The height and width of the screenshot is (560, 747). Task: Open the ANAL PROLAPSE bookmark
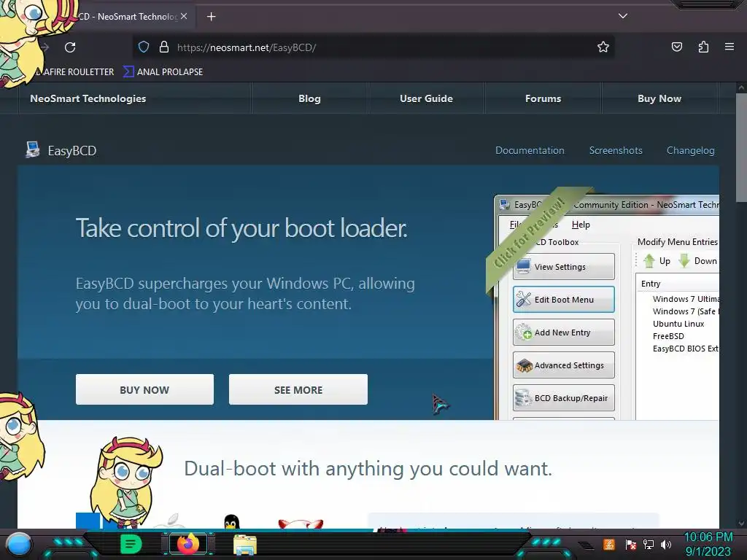click(x=163, y=72)
